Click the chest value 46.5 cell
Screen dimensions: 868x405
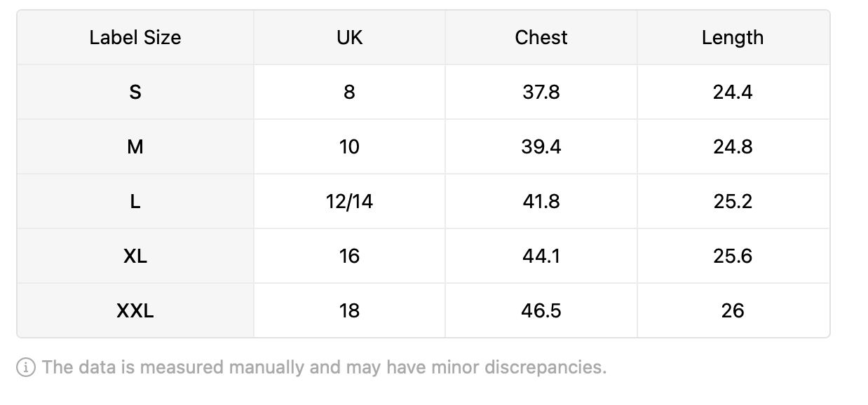click(541, 310)
